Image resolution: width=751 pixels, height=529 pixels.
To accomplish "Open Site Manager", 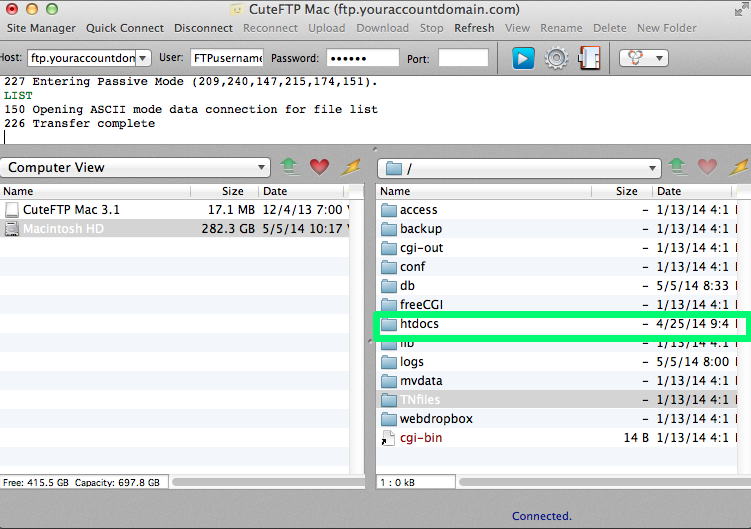I will (41, 28).
